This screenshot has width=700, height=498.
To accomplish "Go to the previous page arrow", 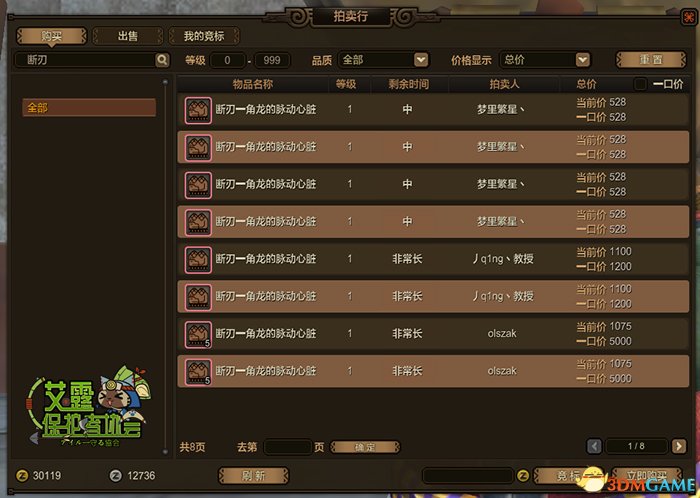I will [x=594, y=446].
